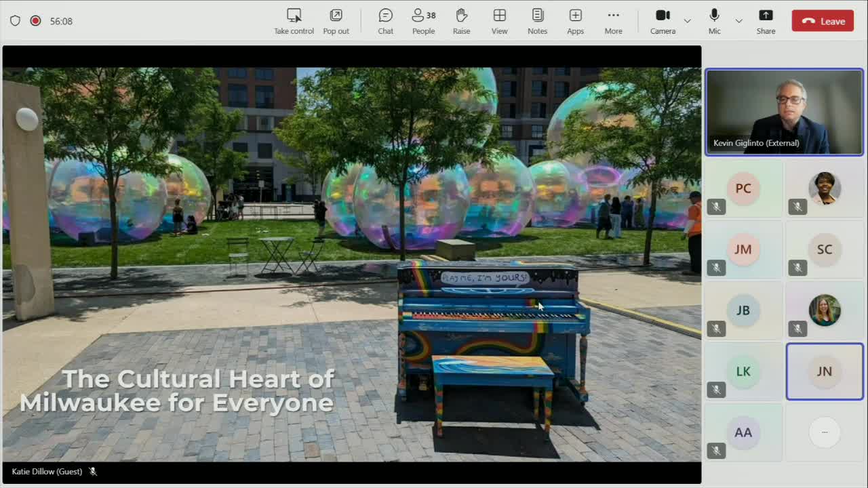Image resolution: width=868 pixels, height=488 pixels.
Task: Click muted mic icon on LK tile
Action: click(716, 390)
